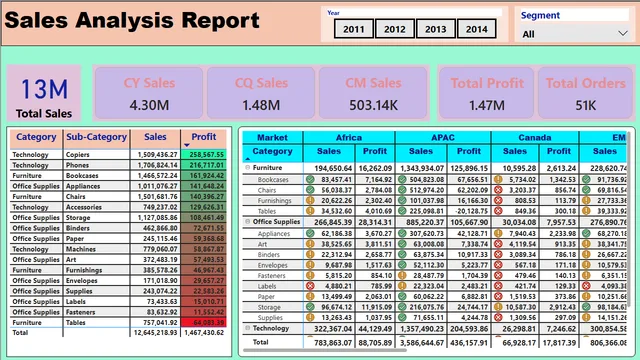Collapse the Office Supplies row in the matrix
640x360 pixels.
(247, 222)
